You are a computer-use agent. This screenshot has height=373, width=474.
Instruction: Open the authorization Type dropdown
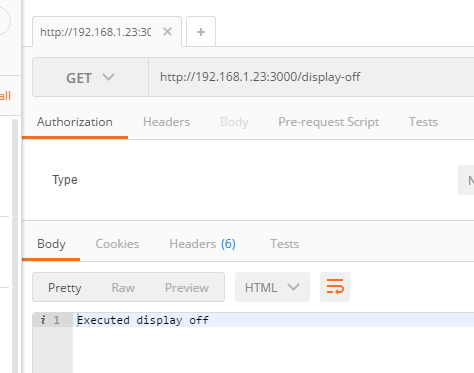coord(466,180)
